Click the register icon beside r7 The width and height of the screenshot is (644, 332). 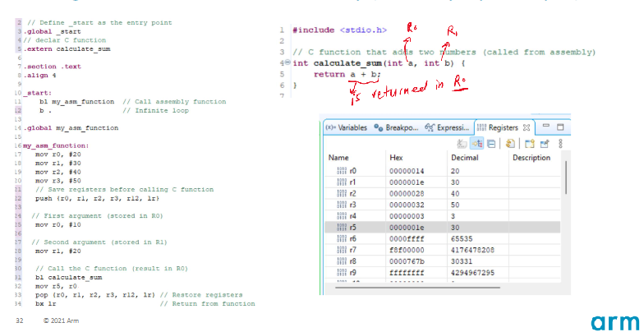(342, 250)
